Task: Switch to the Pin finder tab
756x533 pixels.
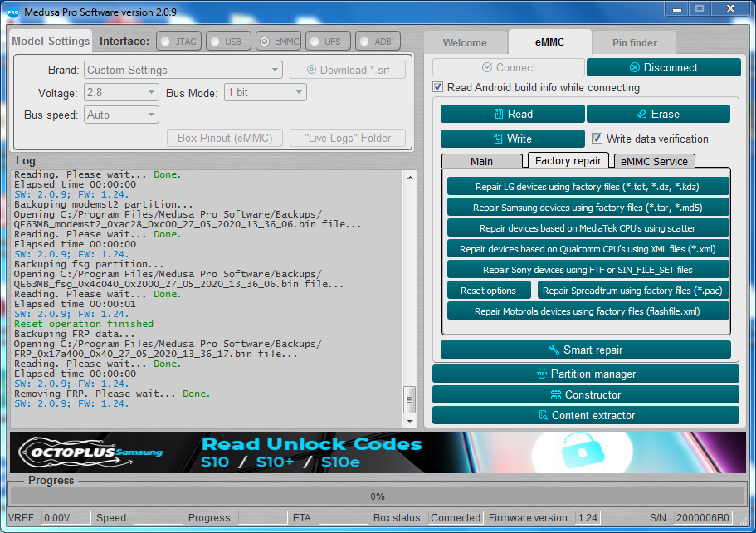Action: click(x=634, y=42)
